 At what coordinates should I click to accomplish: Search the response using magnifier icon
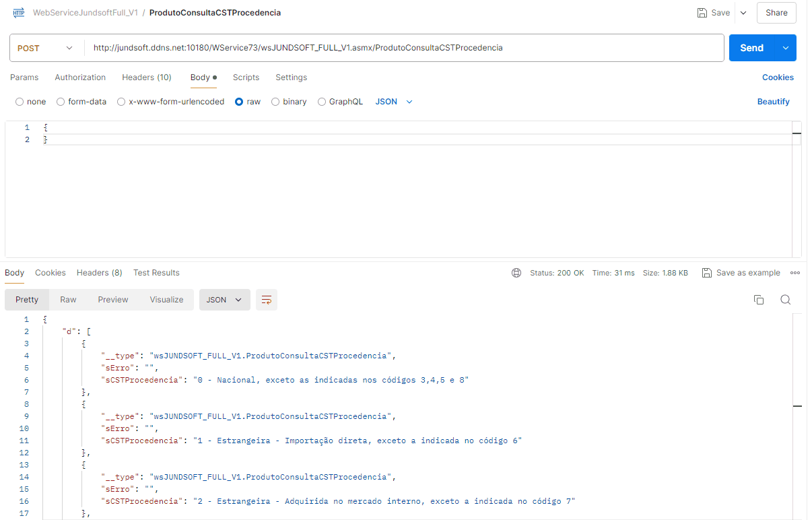(785, 300)
